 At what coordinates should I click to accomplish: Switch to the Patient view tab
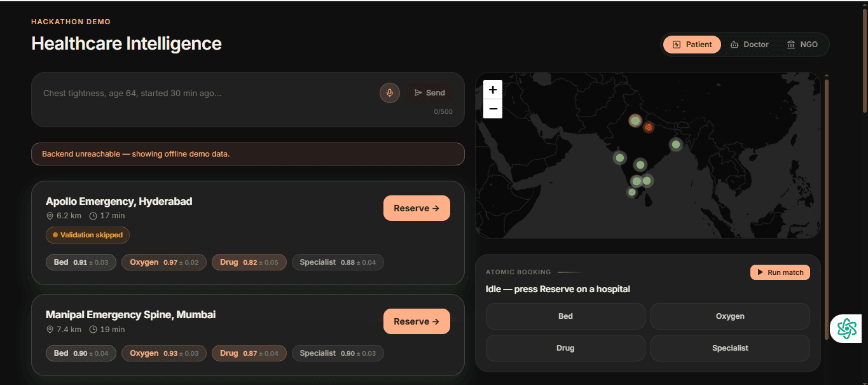(692, 45)
